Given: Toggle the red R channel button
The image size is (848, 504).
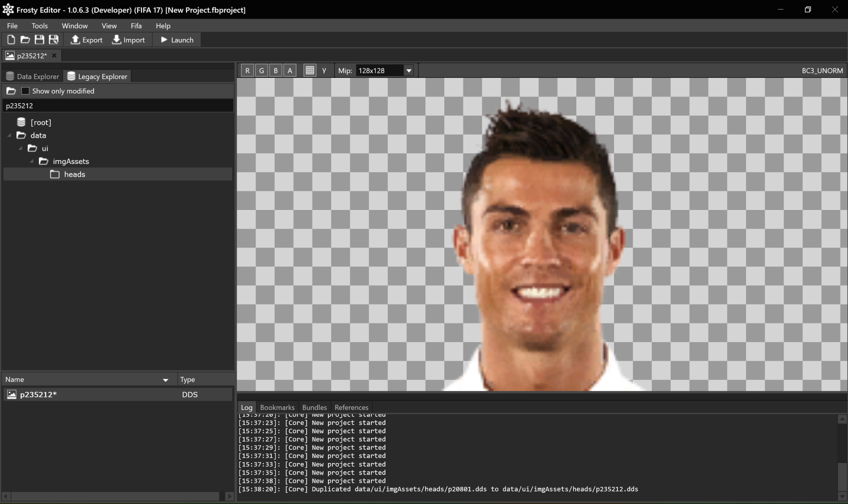Looking at the screenshot, I should pos(247,70).
